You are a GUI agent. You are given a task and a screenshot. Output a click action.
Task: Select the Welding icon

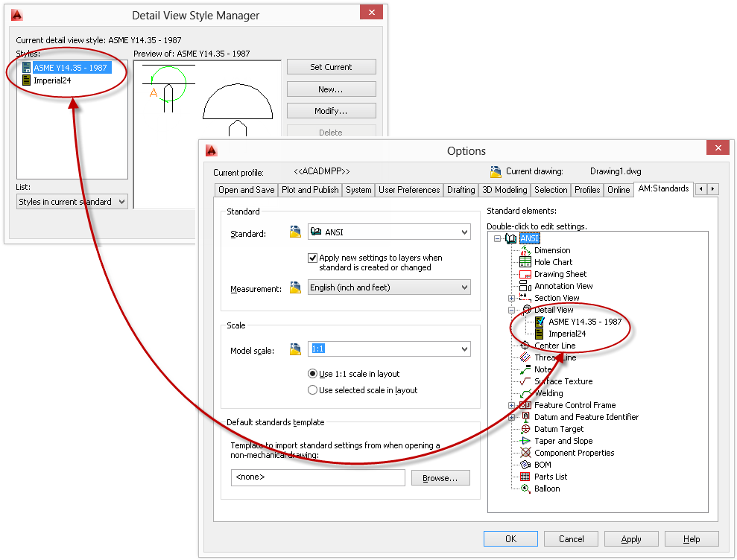(525, 393)
